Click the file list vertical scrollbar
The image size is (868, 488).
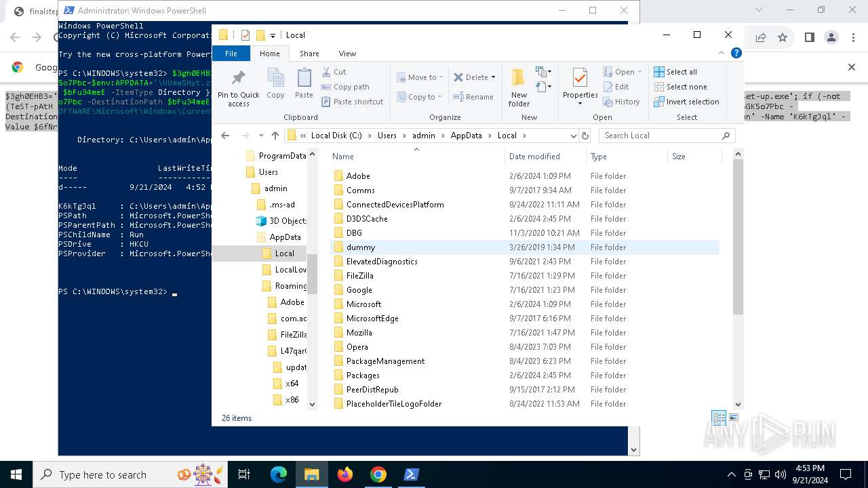(738, 237)
